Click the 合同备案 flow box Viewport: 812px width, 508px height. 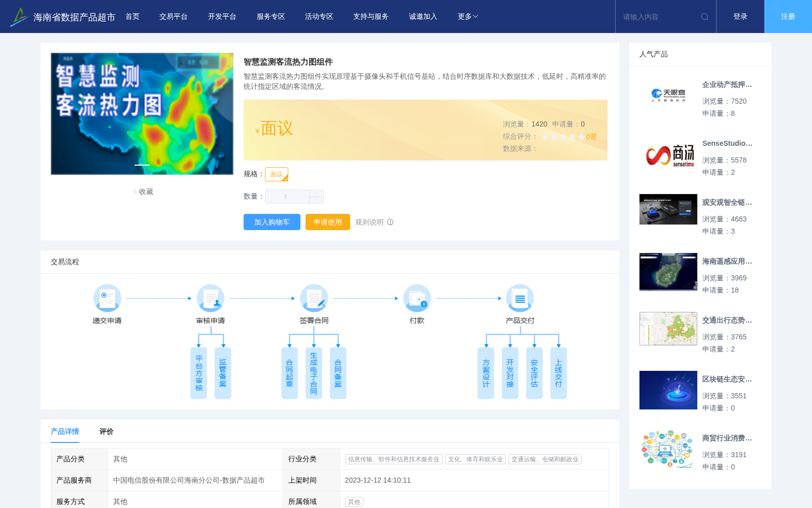[338, 373]
